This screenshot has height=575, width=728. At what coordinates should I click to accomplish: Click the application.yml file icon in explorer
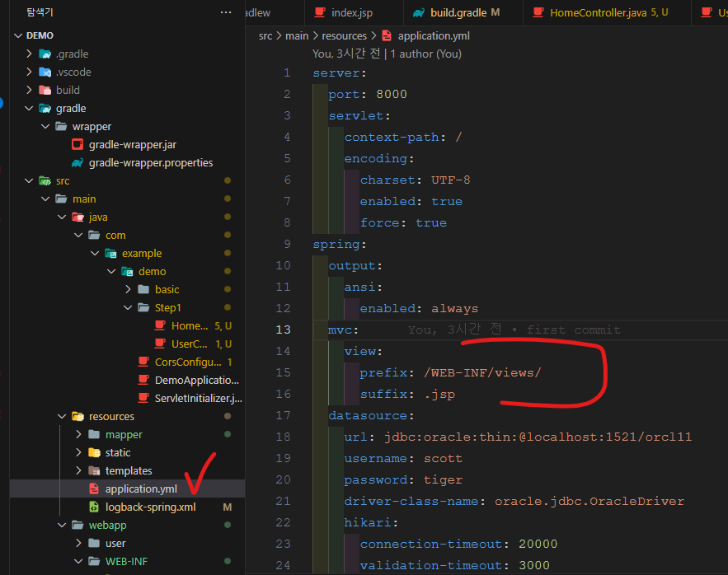(94, 489)
